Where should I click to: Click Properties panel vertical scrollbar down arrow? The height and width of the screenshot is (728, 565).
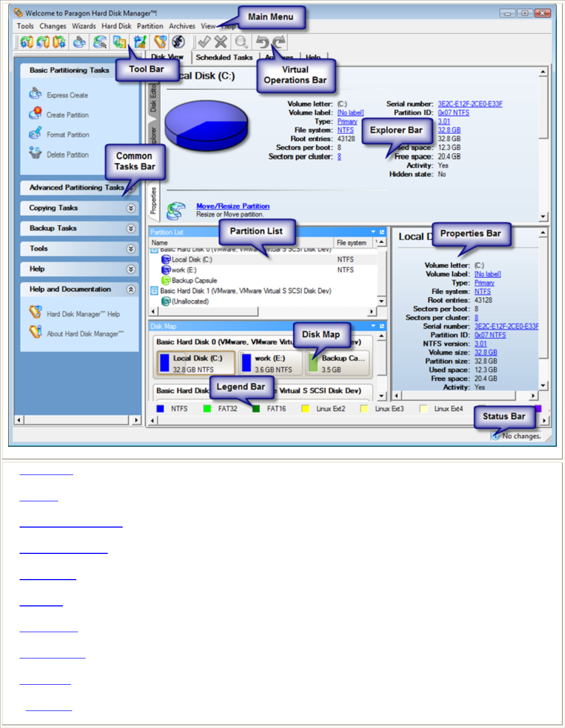543,385
